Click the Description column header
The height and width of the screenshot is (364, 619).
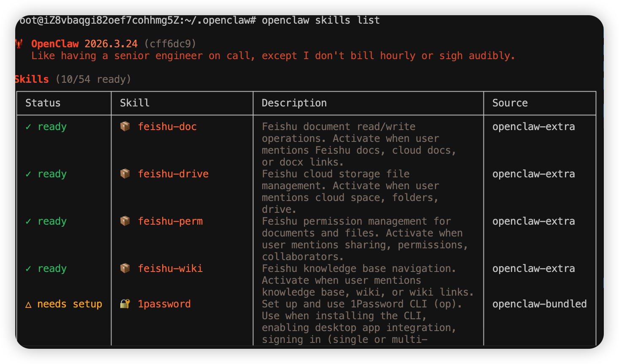[x=294, y=103]
